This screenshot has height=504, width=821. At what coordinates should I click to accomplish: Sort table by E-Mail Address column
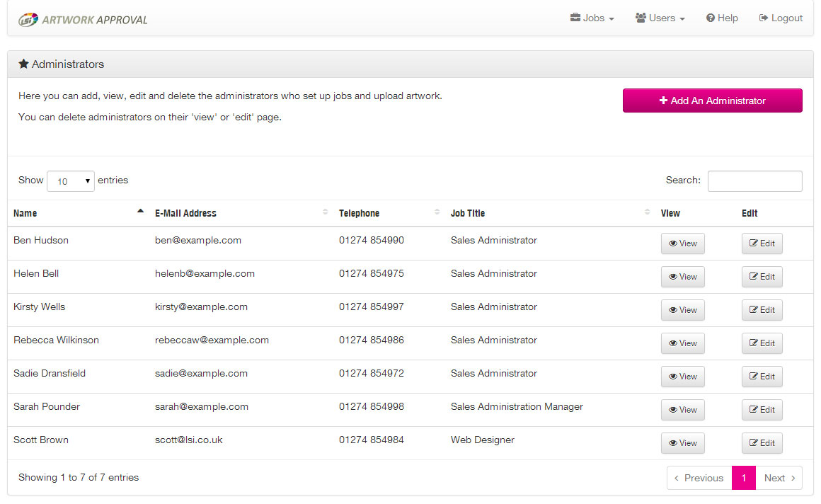coord(241,213)
